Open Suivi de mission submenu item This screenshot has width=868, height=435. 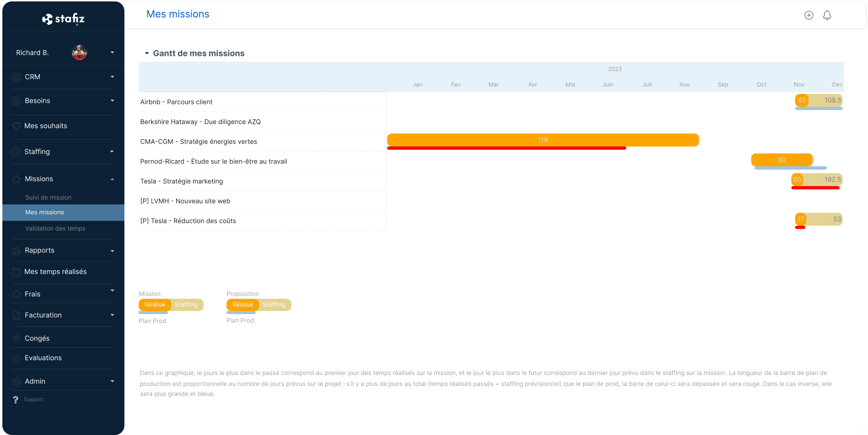(x=48, y=197)
